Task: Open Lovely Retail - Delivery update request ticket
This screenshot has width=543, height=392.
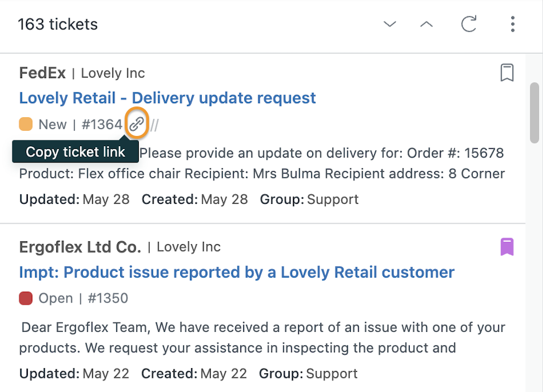Action: click(167, 98)
